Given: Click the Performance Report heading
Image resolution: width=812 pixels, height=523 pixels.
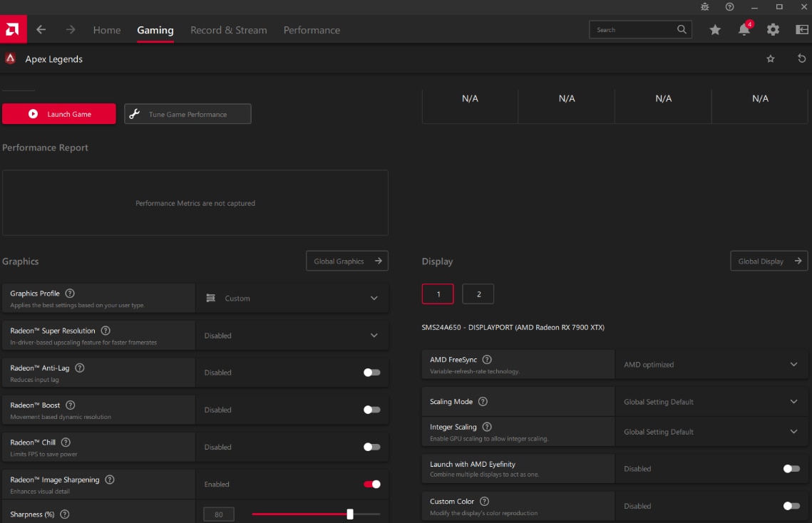Looking at the screenshot, I should point(45,147).
